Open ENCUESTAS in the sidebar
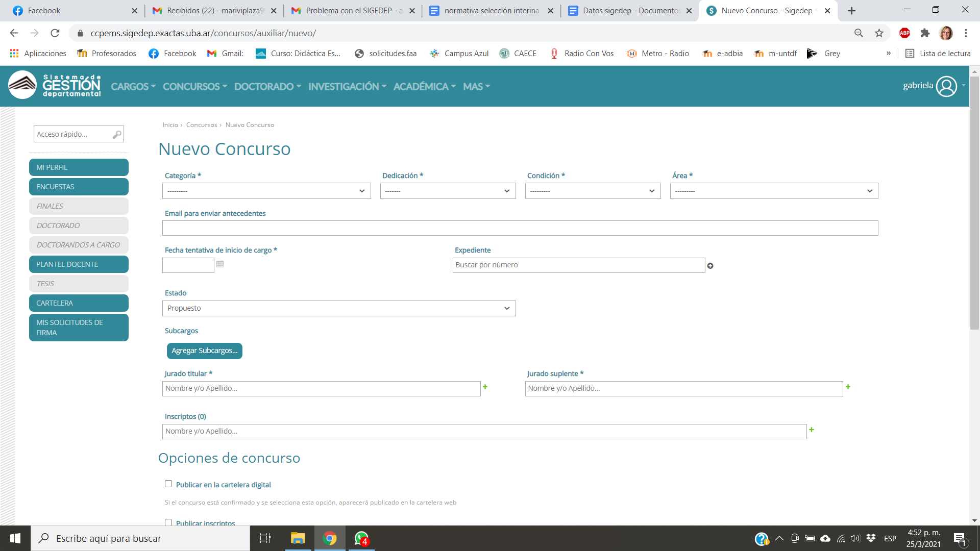The width and height of the screenshot is (980, 551). tap(79, 187)
